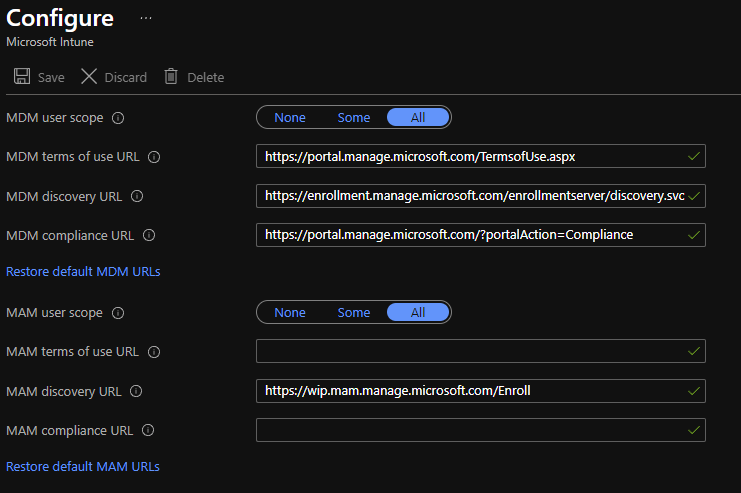This screenshot has width=741, height=493.
Task: Click info icon next to MDM user scope
Action: click(118, 118)
